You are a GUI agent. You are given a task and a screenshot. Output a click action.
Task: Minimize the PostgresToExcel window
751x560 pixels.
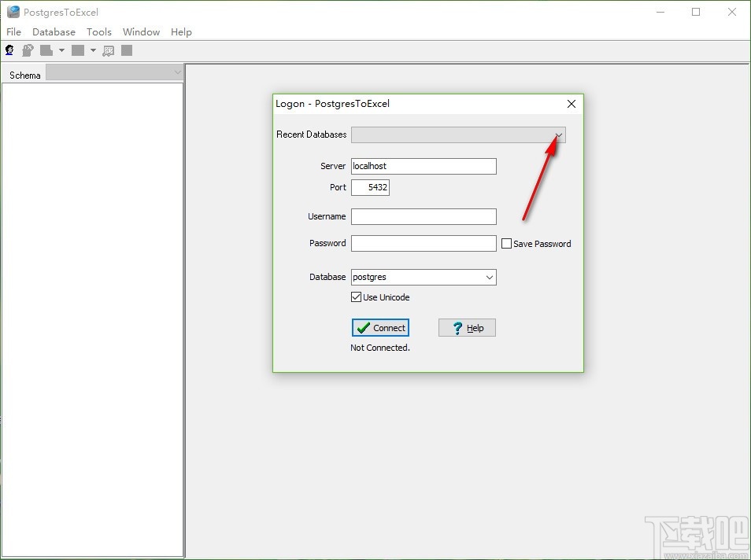click(x=660, y=12)
